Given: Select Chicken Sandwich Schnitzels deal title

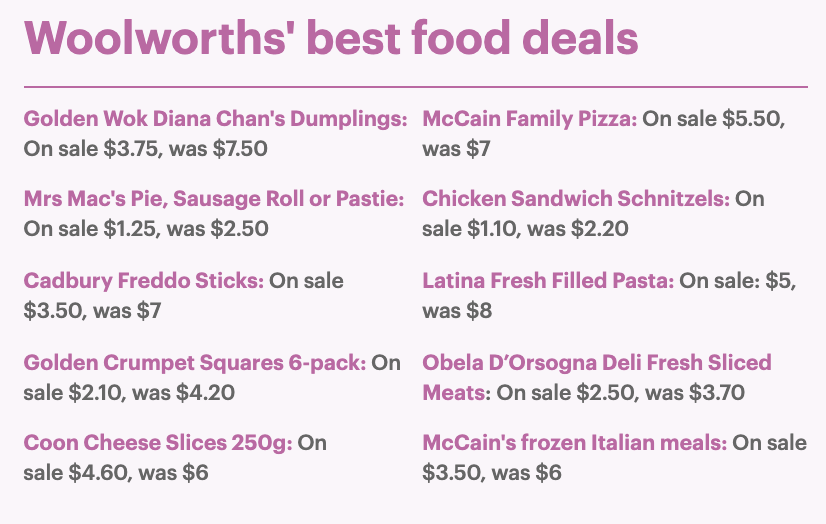Looking at the screenshot, I should pos(576,199).
